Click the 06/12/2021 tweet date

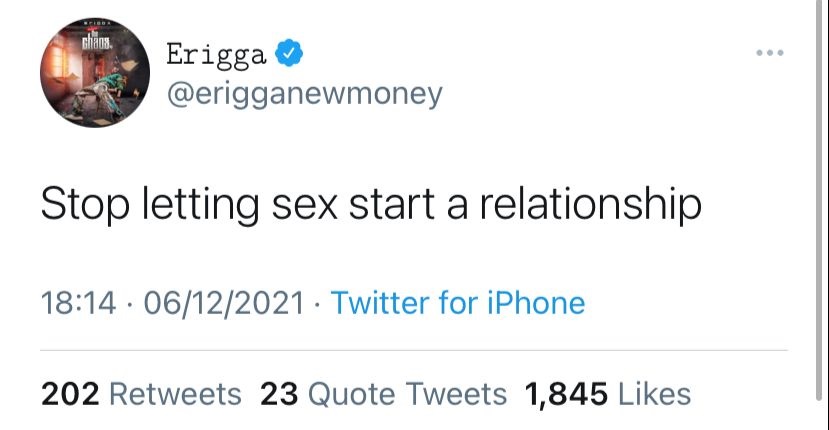click(x=224, y=303)
